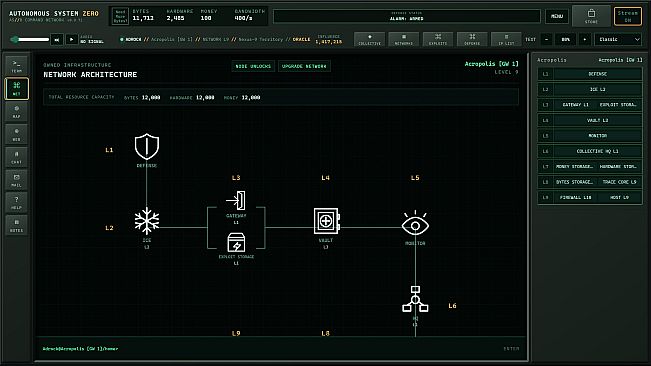
Task: Click the Upgrade Network button
Action: (x=304, y=66)
